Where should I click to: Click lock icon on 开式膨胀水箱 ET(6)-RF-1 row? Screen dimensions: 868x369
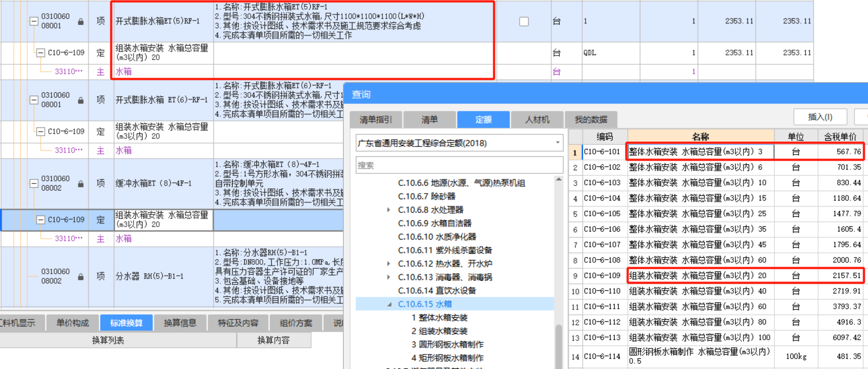[81, 100]
